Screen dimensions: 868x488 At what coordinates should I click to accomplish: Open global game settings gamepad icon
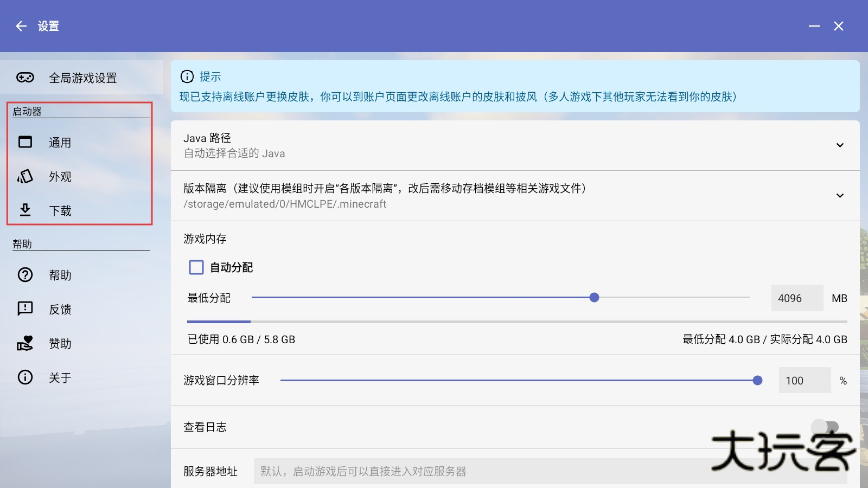[25, 78]
